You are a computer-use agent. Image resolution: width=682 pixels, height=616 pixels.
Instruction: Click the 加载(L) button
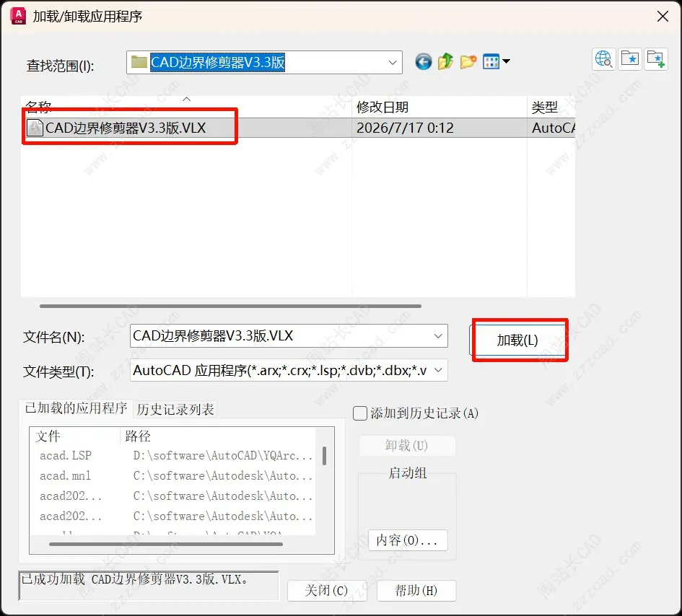coord(517,340)
